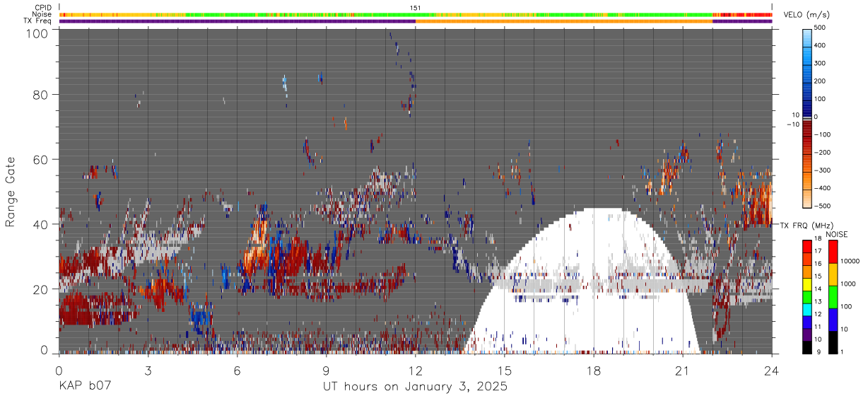868x401 pixels.
Task: Click the x-axis tick label 3
Action: pyautogui.click(x=148, y=370)
